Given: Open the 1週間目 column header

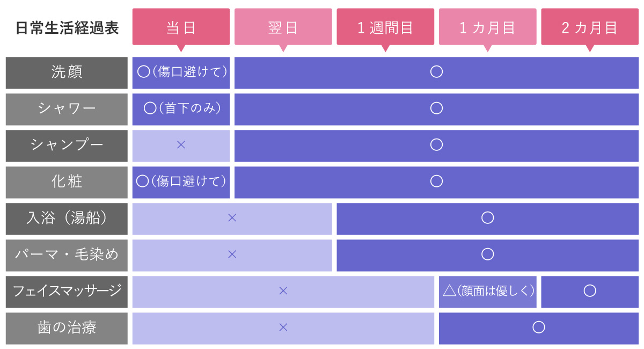Looking at the screenshot, I should coord(385,27).
